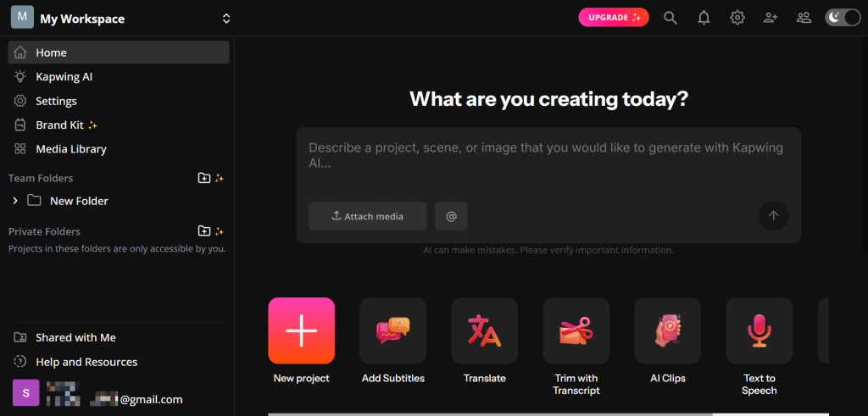Screen dimensions: 868x416
Task: Open the top bar settings gear
Action: 737,19
